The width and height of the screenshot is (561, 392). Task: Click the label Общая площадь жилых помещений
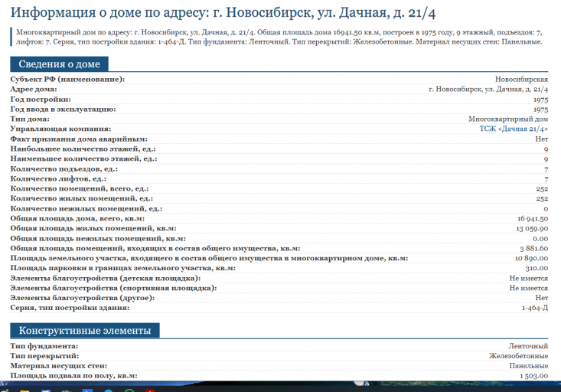pyautogui.click(x=93, y=228)
